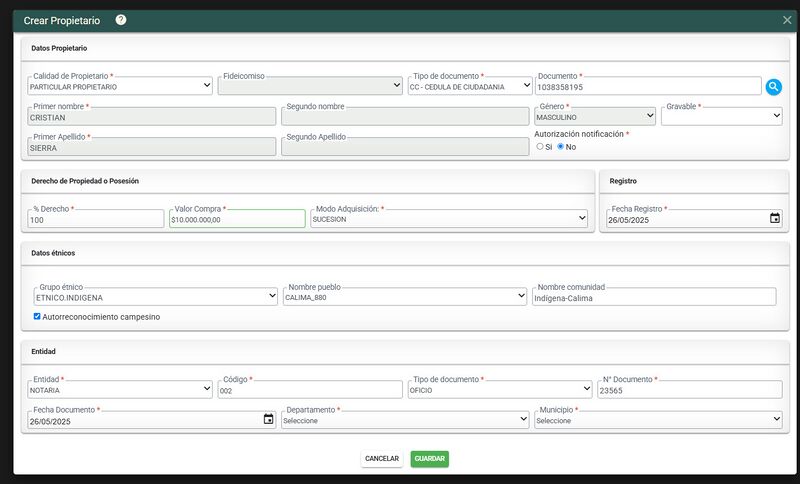800x484 pixels.
Task: Close the Crear Propietario dialog
Action: click(787, 20)
